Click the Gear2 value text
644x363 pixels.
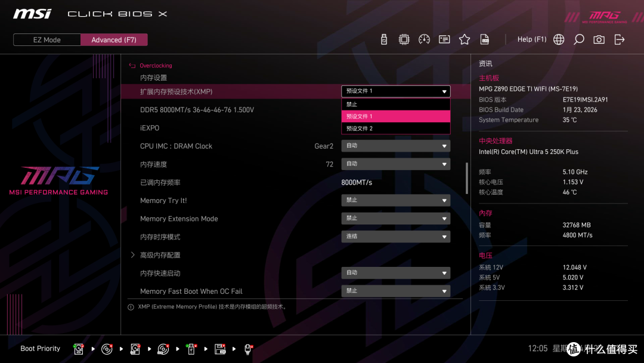pos(324,146)
